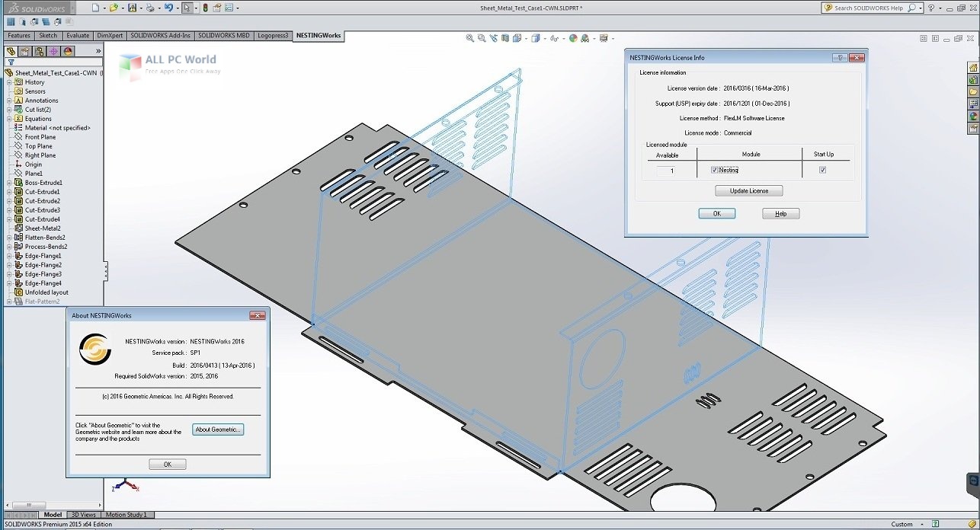Switch to the Sketch tab
The width and height of the screenshot is (980, 530).
[48, 35]
